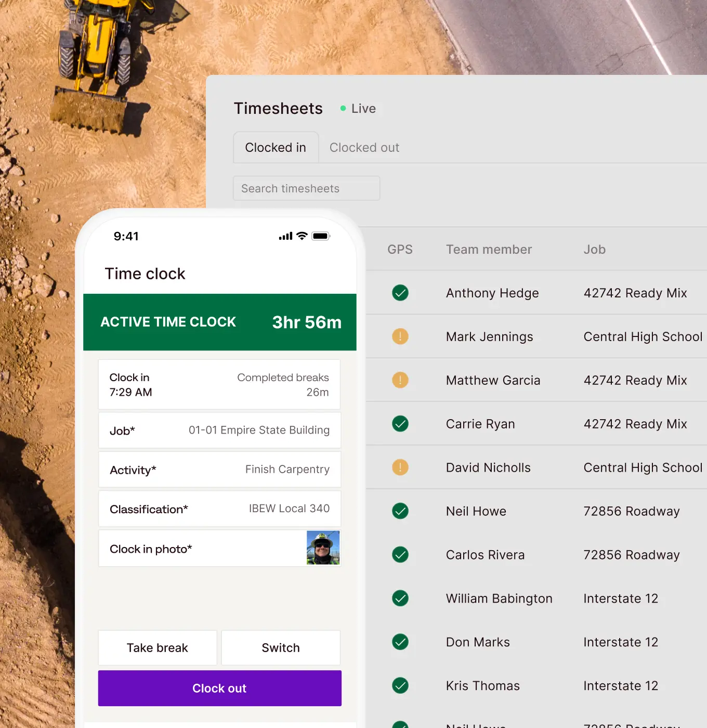Tap the Time clock title on phone

(145, 274)
